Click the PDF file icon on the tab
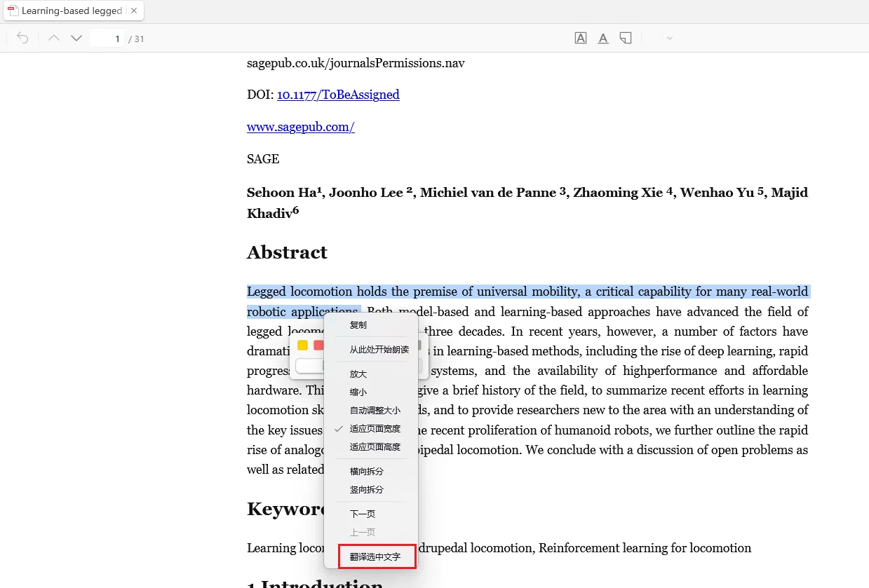Screen dimensions: 869x588 coord(13,11)
